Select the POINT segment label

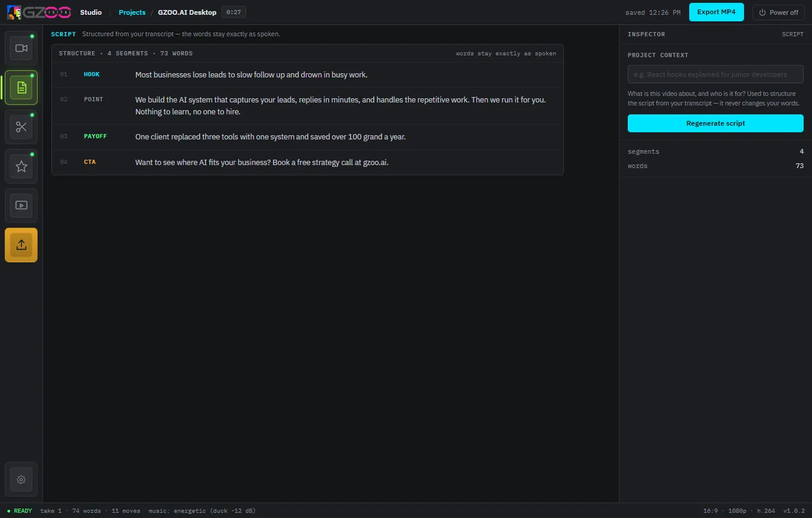coord(94,99)
